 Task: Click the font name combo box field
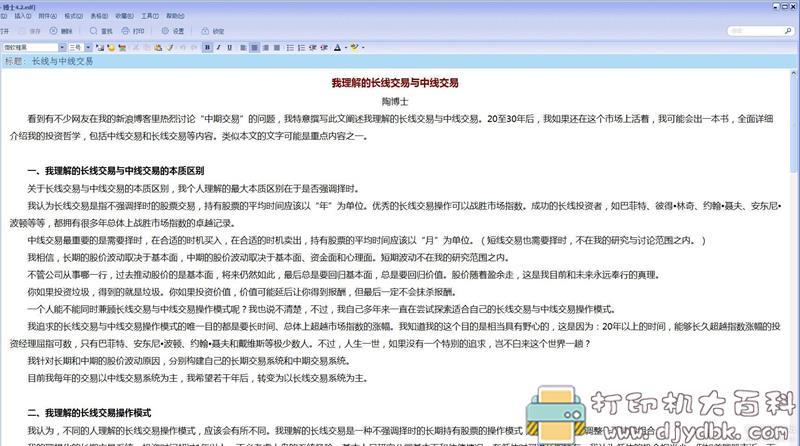tap(30, 47)
